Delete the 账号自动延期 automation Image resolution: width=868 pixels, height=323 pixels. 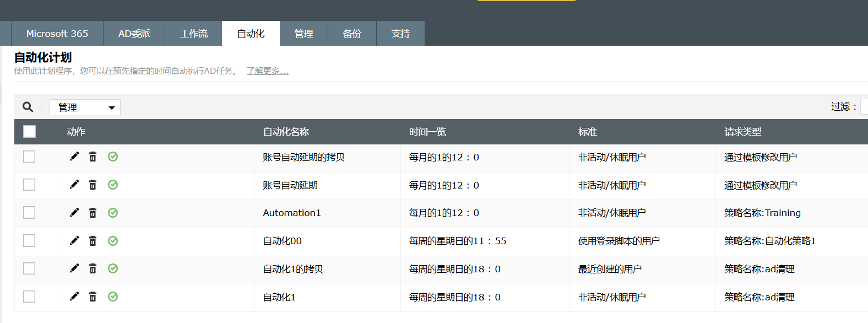(x=93, y=185)
